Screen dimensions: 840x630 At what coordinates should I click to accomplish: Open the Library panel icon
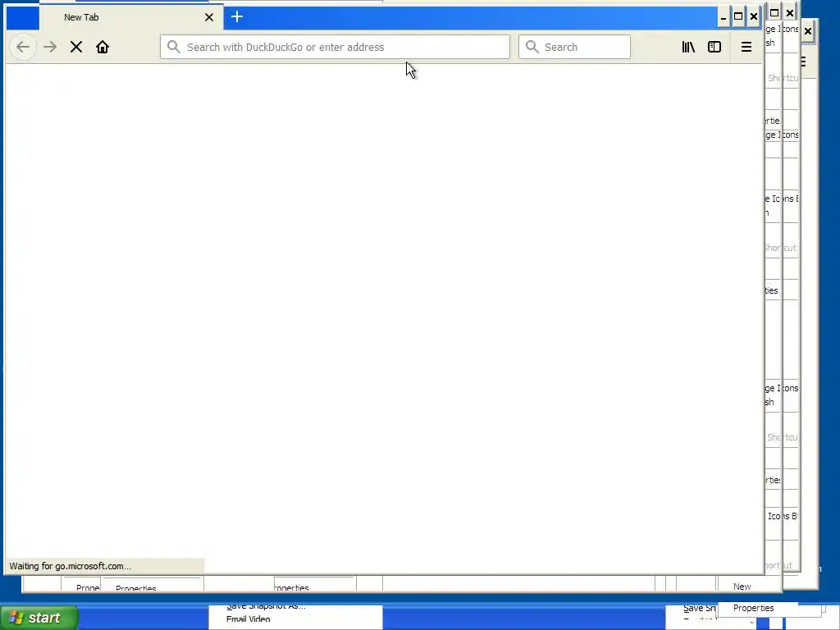click(688, 47)
